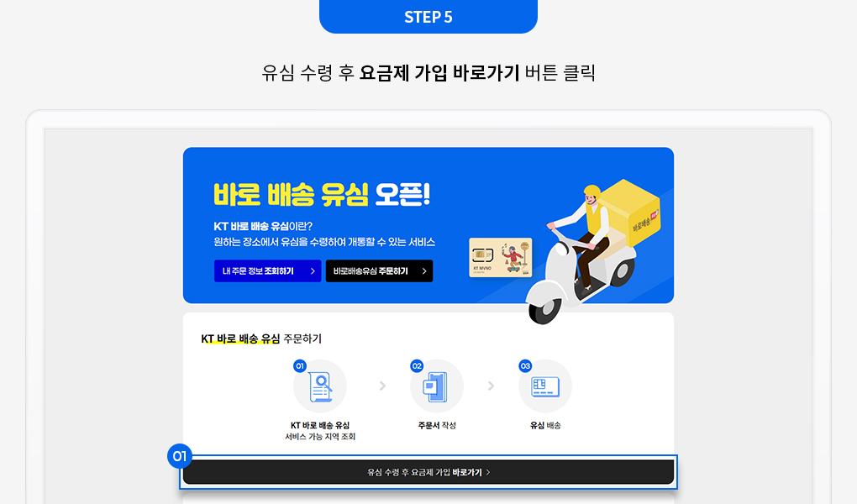Click KT 바로 배송 유심 주문하기 heading
This screenshot has width=857, height=504.
tap(261, 339)
